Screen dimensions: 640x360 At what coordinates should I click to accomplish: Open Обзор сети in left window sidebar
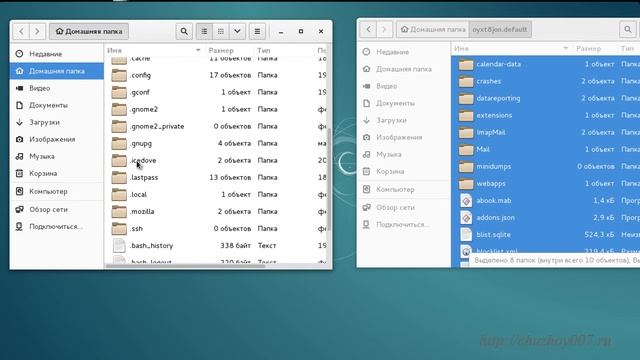[57, 209]
